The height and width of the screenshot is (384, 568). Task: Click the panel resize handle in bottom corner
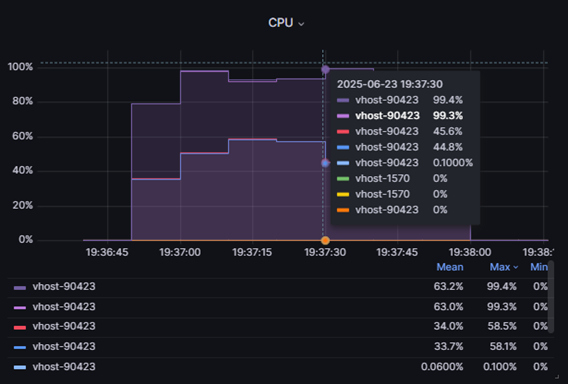pyautogui.click(x=557, y=377)
